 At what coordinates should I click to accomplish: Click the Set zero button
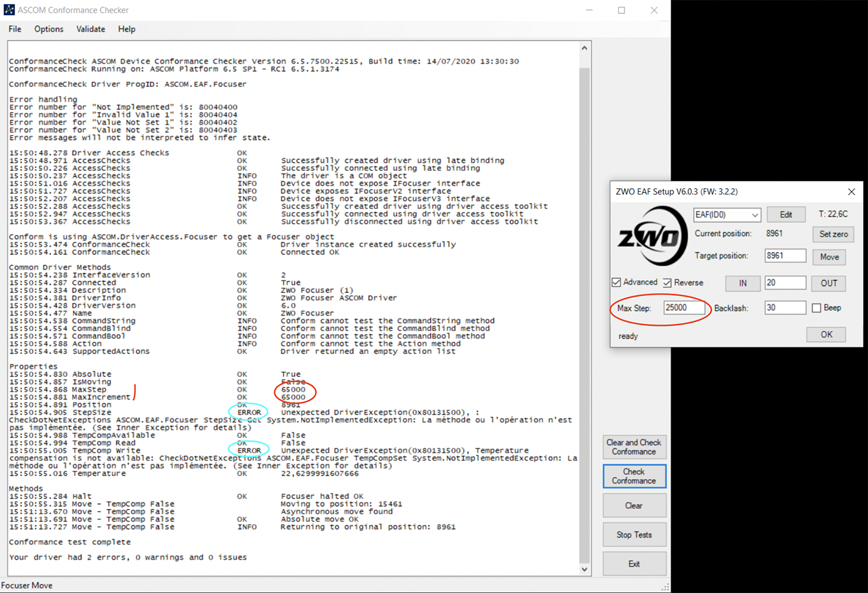(834, 234)
